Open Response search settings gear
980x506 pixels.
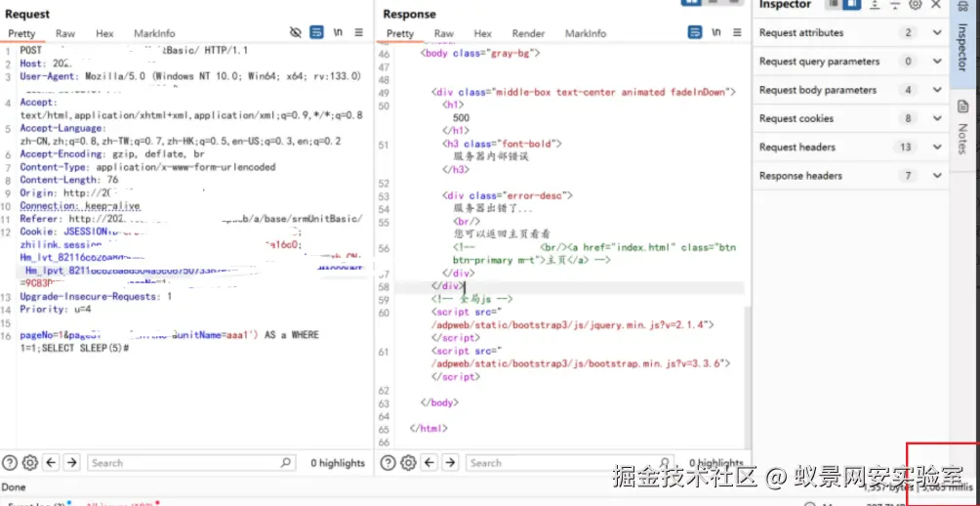coord(408,463)
